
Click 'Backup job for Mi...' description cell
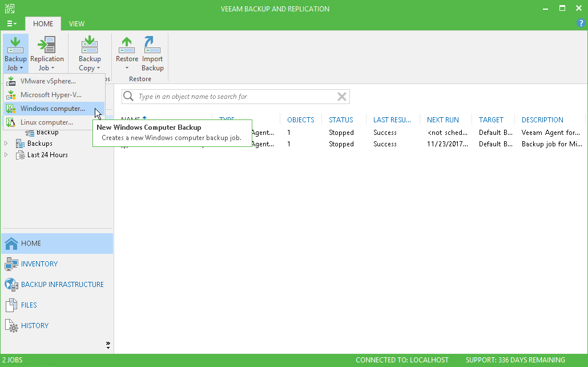551,144
